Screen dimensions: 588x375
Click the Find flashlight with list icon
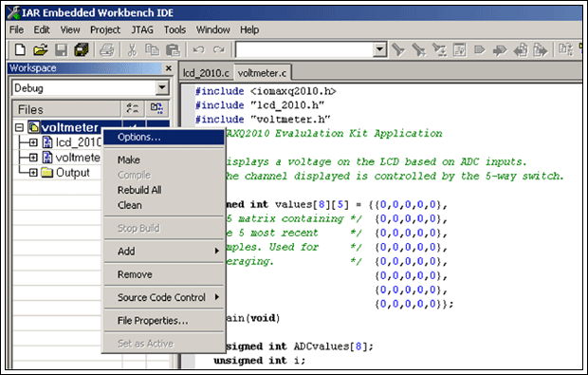click(x=439, y=49)
